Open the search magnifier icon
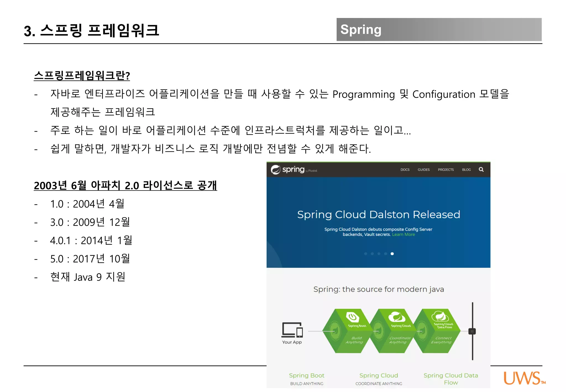566x392 pixels. pos(481,169)
